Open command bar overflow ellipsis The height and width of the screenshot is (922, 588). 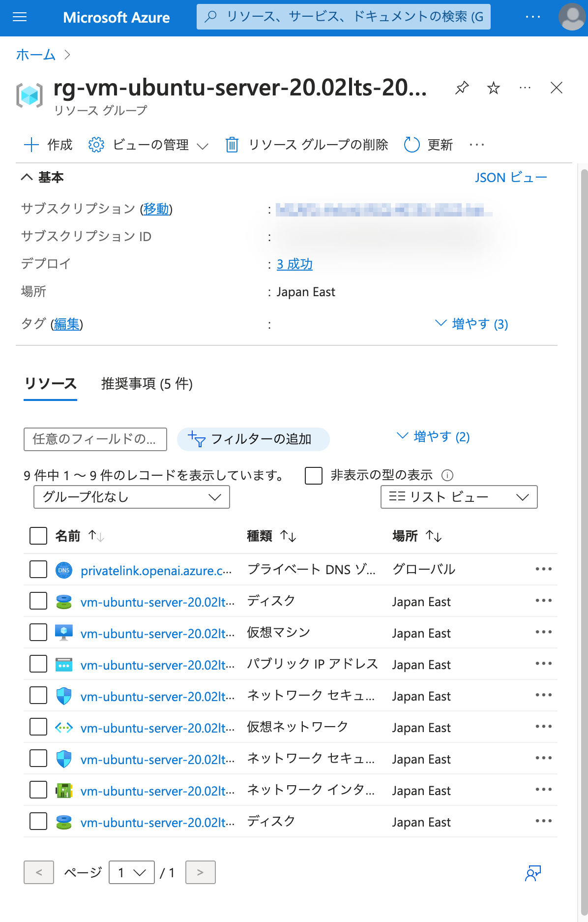(x=477, y=145)
